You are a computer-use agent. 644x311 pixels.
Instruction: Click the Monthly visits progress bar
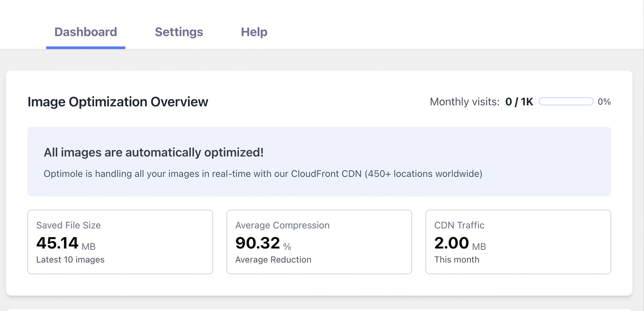(566, 102)
